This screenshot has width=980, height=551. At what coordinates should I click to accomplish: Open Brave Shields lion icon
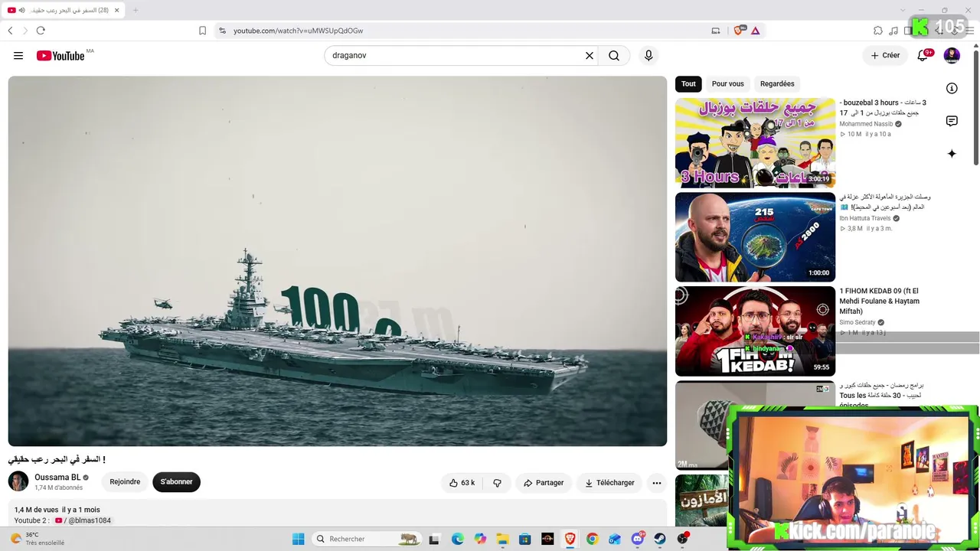click(x=740, y=31)
